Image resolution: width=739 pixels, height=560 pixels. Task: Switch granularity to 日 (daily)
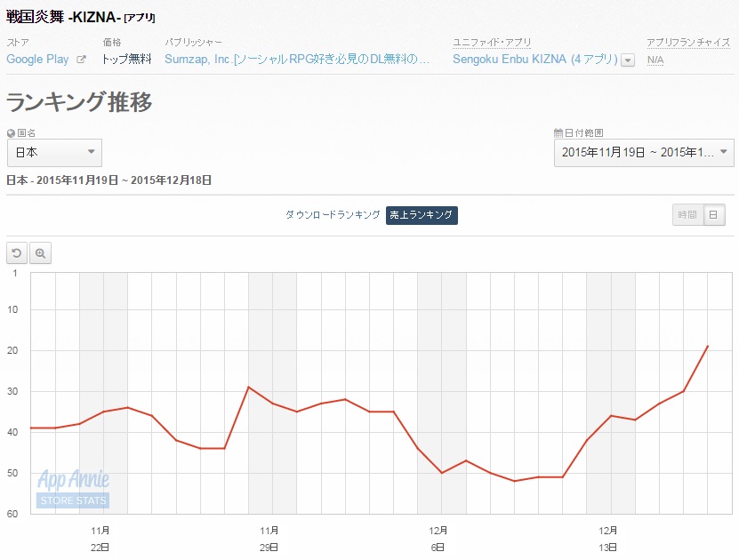coord(713,215)
